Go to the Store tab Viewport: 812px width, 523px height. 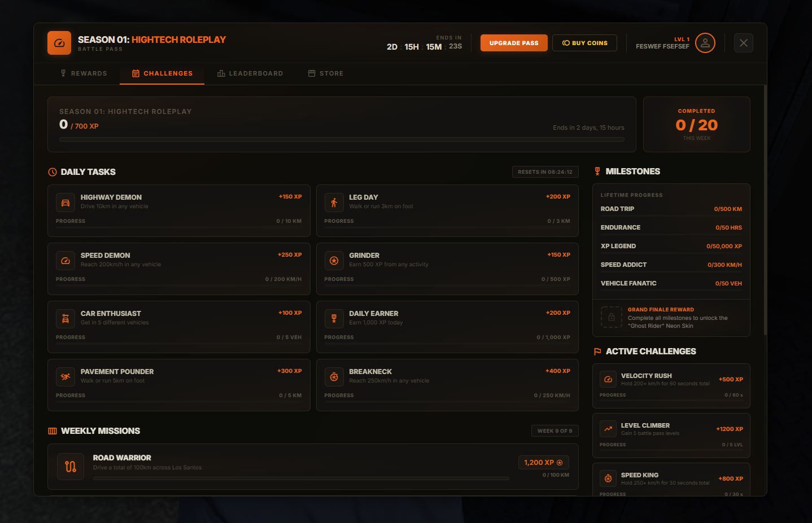(x=326, y=73)
